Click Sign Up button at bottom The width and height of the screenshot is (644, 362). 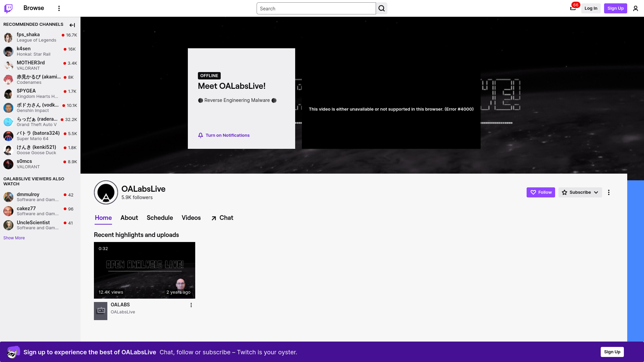[612, 352]
